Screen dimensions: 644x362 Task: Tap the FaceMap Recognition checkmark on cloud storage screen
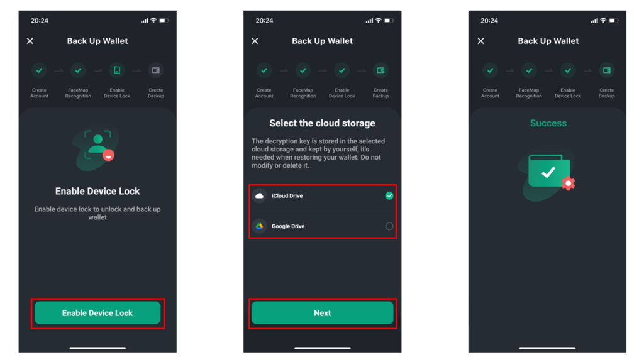tap(303, 70)
